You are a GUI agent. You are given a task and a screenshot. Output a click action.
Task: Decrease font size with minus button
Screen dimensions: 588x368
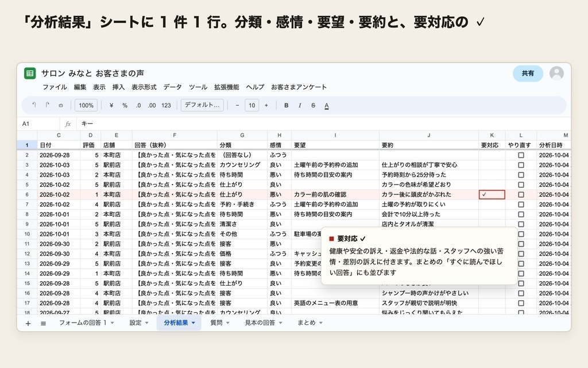coord(237,106)
